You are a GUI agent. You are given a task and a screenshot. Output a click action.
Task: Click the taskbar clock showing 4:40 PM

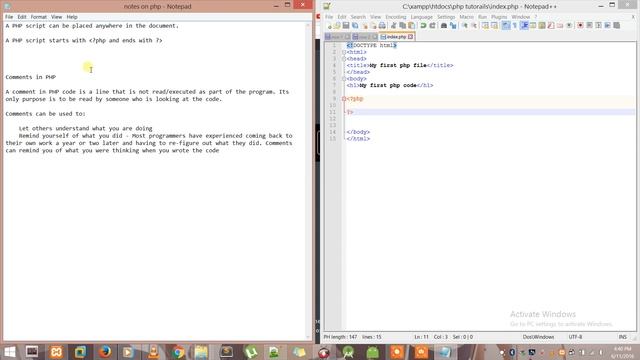[x=622, y=352]
